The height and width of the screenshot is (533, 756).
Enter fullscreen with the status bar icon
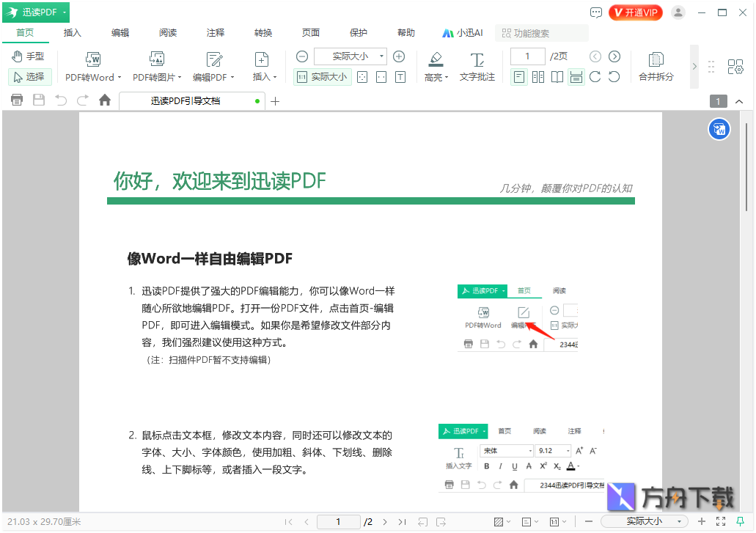coord(721,521)
